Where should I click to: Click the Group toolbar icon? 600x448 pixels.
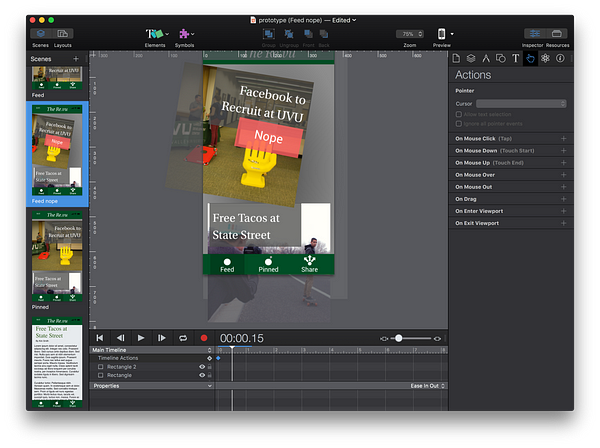[269, 34]
